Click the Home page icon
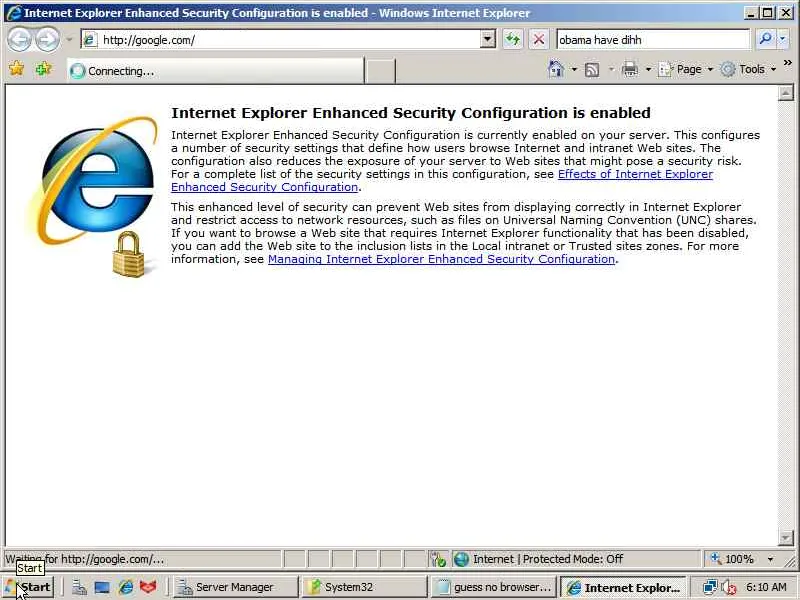Image resolution: width=800 pixels, height=600 pixels. (556, 69)
